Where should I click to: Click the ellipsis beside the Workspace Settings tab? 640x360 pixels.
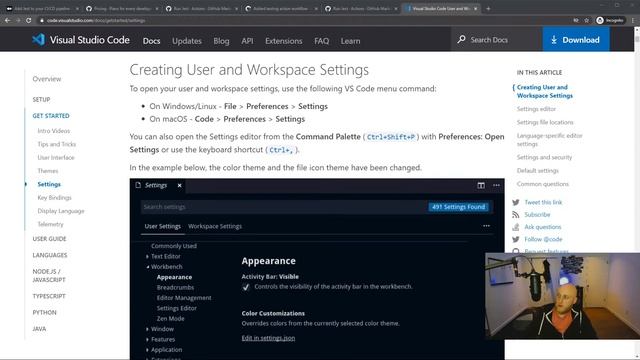pyautogui.click(x=486, y=226)
